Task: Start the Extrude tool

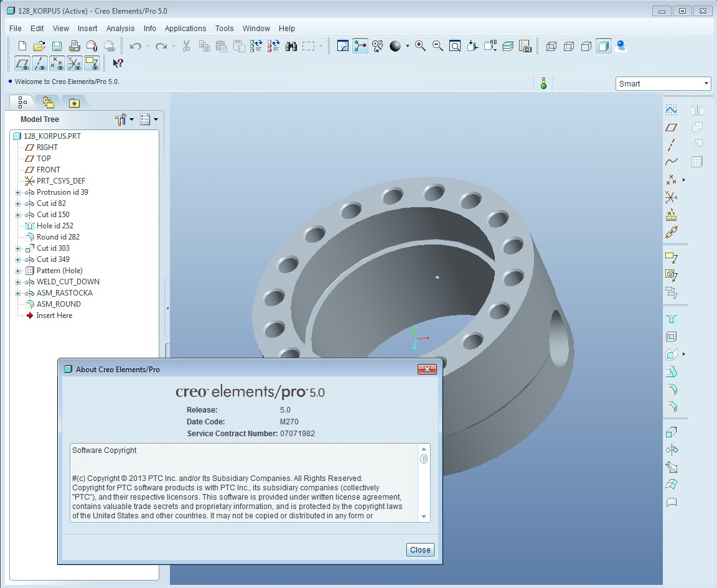Action: click(x=672, y=432)
